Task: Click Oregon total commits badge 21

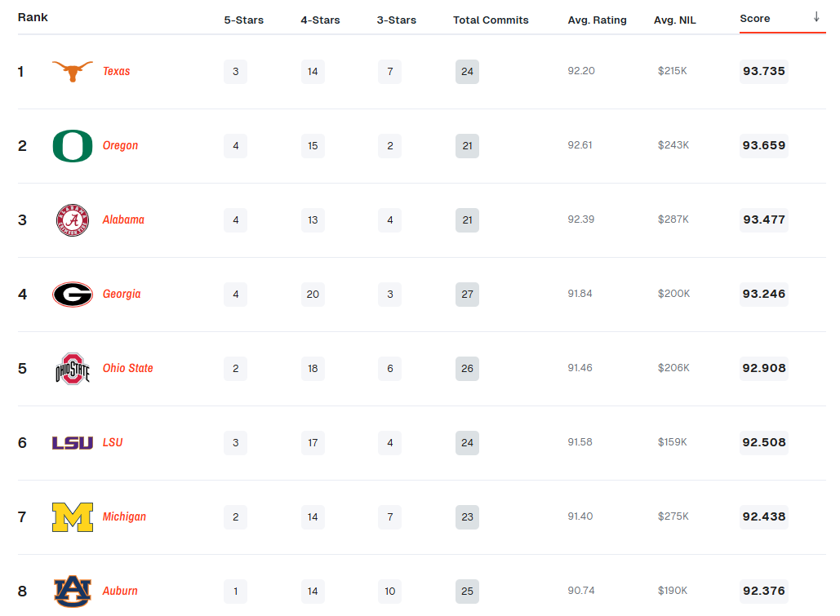Action: [x=467, y=146]
